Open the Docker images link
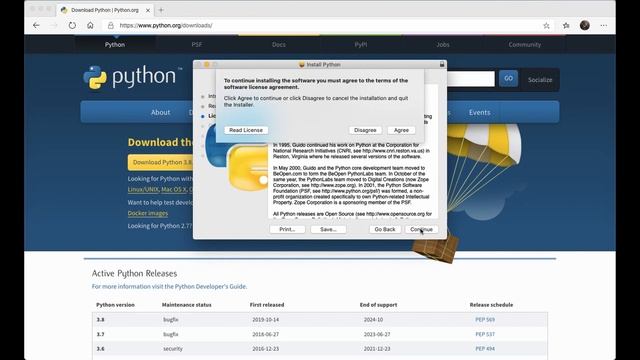 (148, 213)
